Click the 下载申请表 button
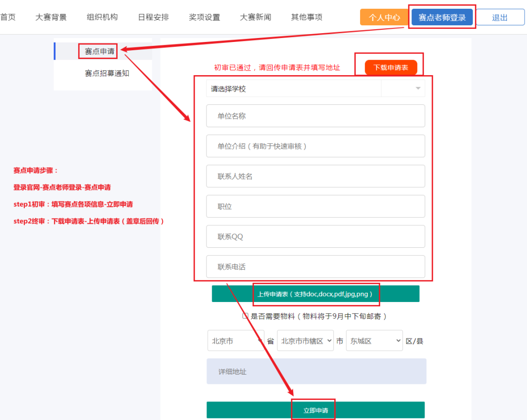The width and height of the screenshot is (527, 420). click(x=391, y=67)
